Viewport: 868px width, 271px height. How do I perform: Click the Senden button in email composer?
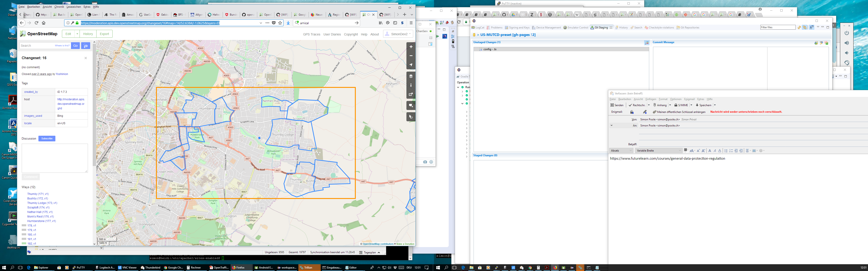[617, 105]
